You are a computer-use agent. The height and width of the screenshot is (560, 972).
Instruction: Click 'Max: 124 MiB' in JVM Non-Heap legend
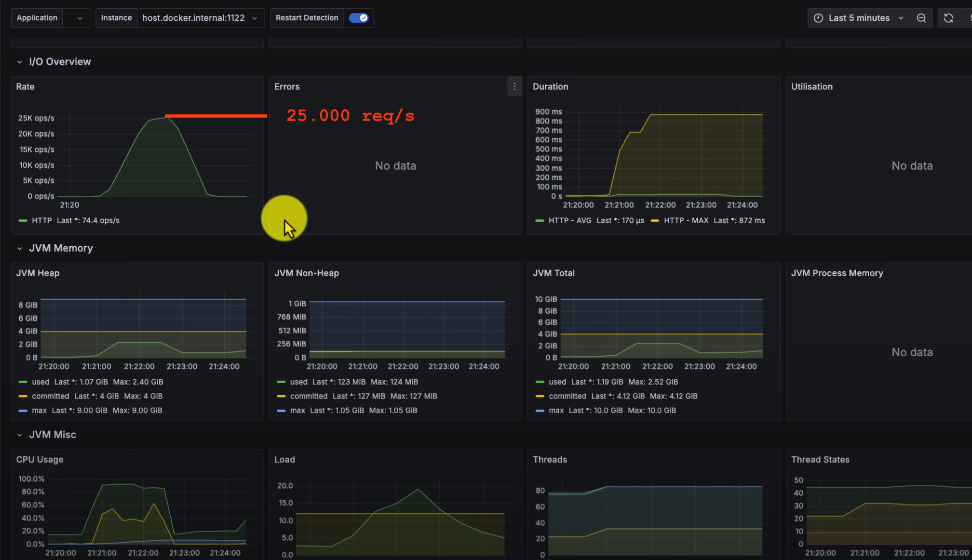(x=394, y=382)
